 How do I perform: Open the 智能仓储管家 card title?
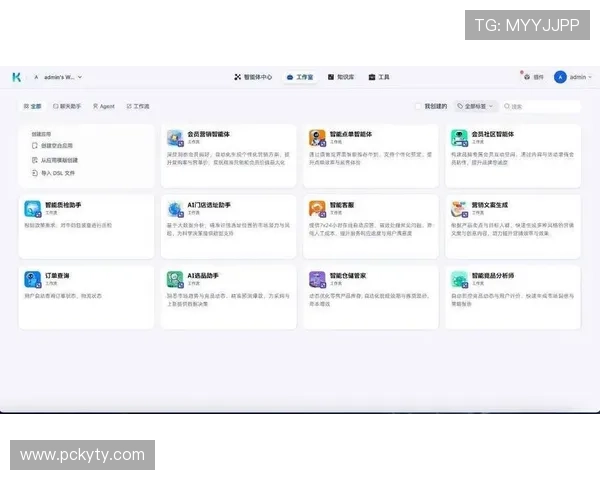click(348, 275)
